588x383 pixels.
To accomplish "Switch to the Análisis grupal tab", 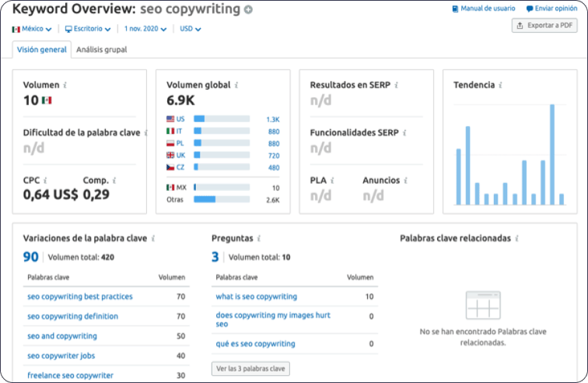I will pos(102,50).
